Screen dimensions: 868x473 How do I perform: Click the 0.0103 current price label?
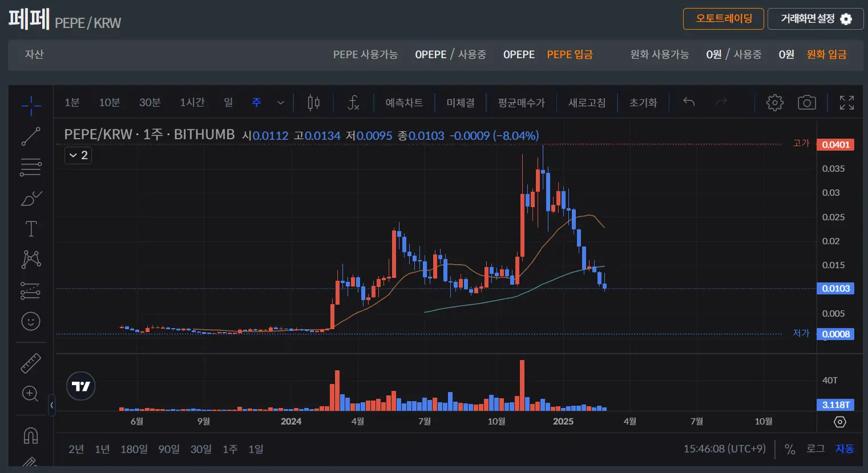pos(835,288)
